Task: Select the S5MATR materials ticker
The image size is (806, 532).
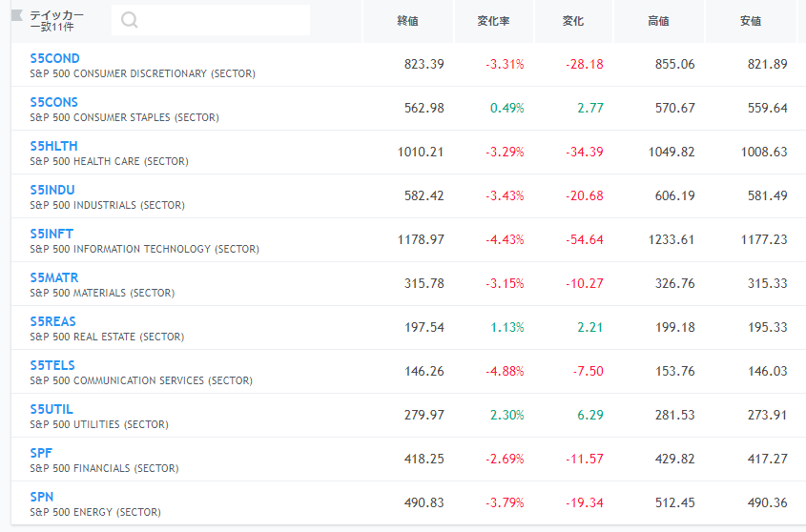Action: click(x=54, y=277)
